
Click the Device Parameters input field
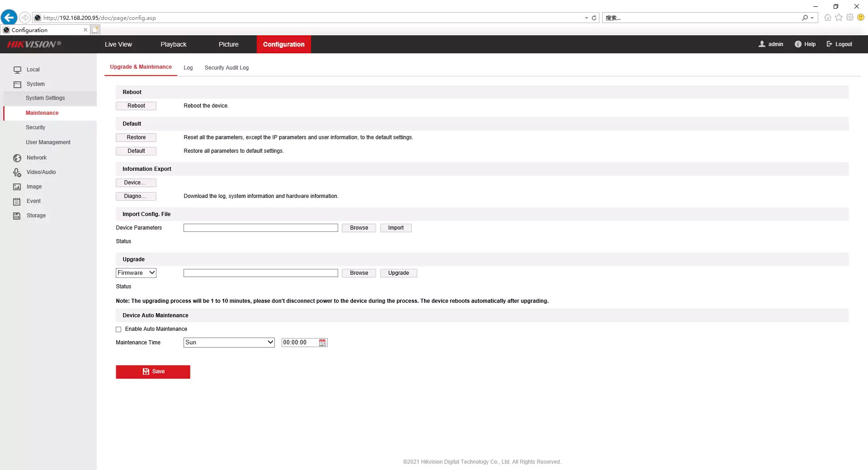point(260,227)
